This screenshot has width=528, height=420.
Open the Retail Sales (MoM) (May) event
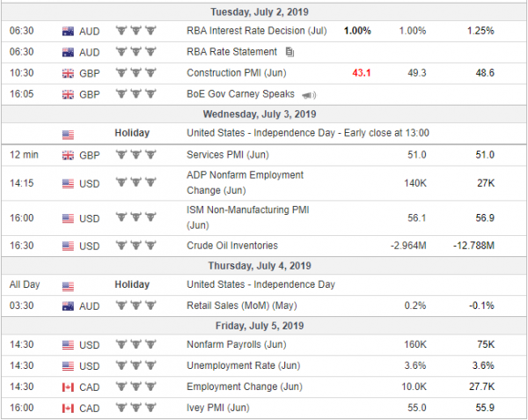242,306
